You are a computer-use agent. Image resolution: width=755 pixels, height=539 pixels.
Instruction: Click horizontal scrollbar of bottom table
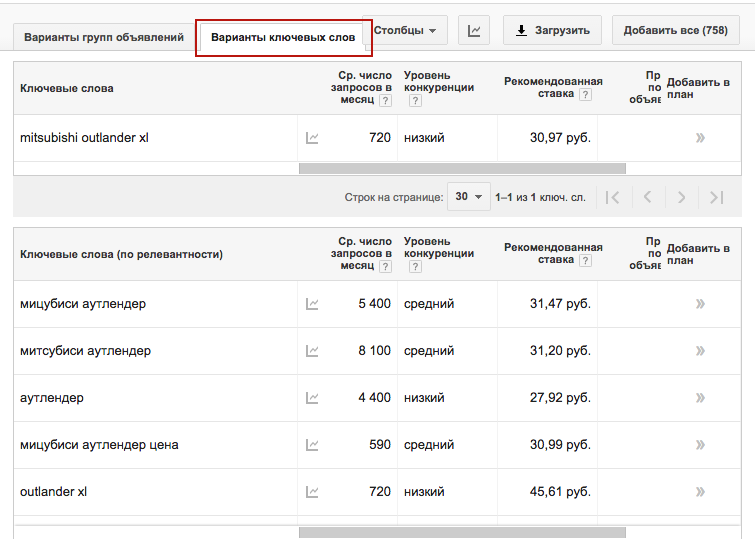tap(462, 532)
